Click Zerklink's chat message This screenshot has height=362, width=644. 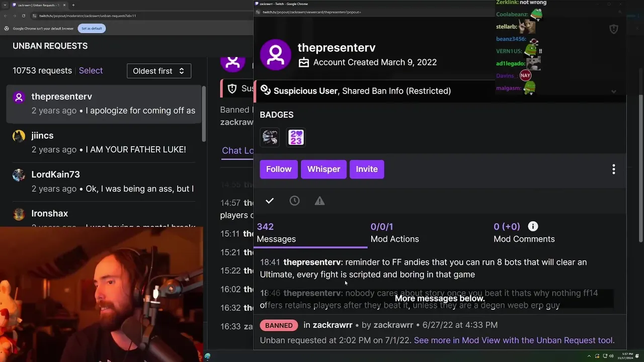pyautogui.click(x=521, y=3)
